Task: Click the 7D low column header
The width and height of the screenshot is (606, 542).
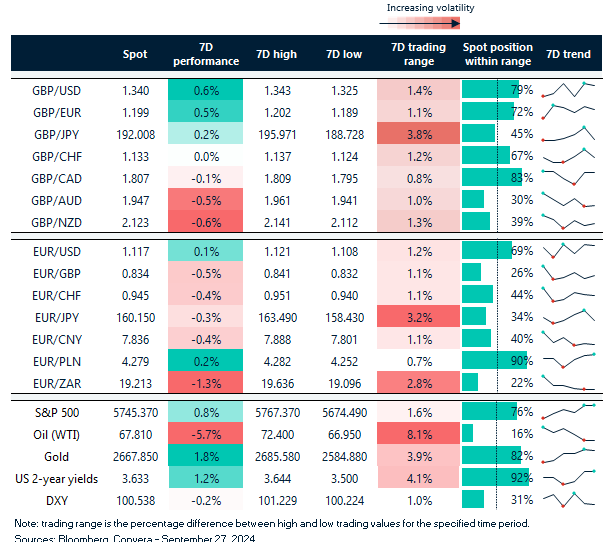Action: [x=344, y=54]
